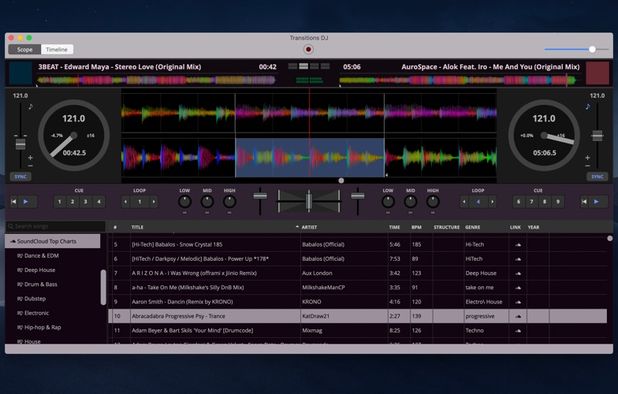The image size is (618, 394).
Task: Trigger cue point 8
Action: [x=545, y=202]
